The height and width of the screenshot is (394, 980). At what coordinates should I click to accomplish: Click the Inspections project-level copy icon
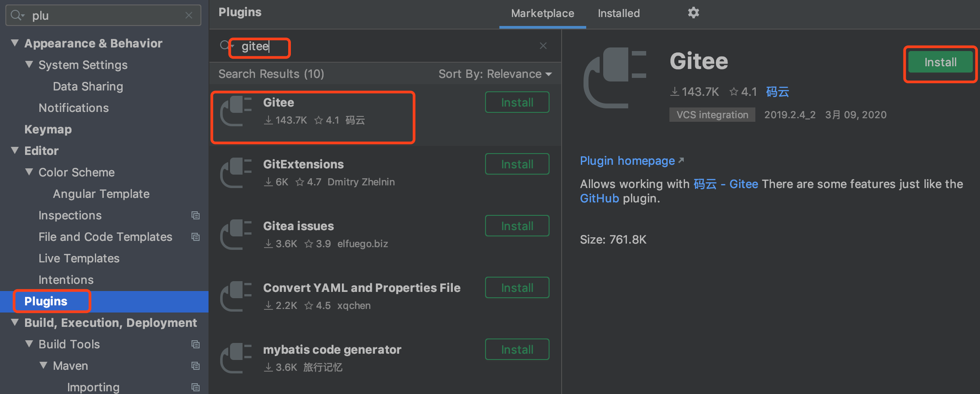click(196, 215)
